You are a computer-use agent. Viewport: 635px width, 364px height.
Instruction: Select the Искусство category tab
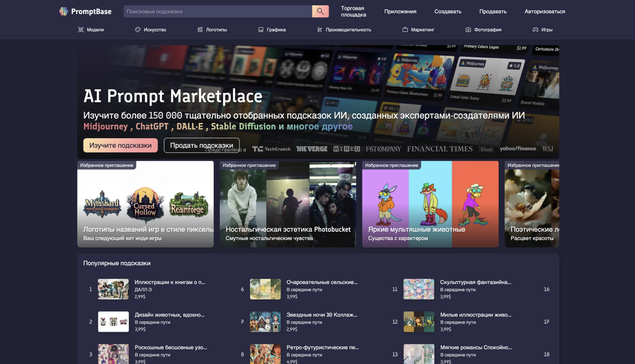(x=150, y=30)
